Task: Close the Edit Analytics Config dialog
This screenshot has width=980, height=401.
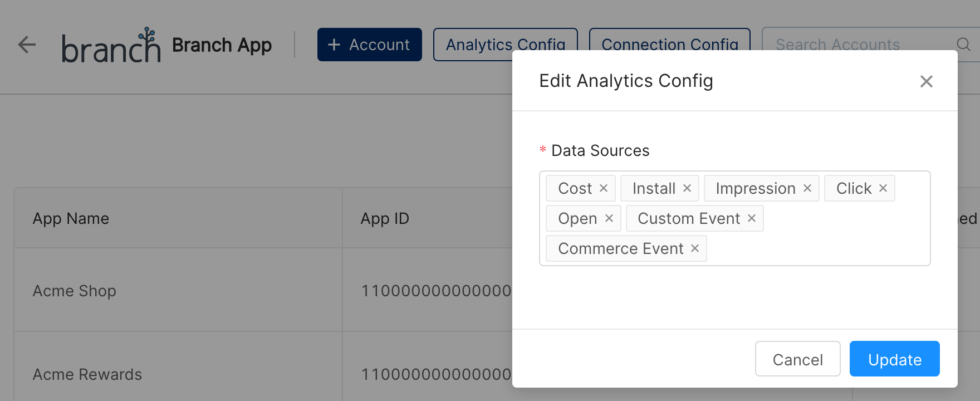Action: tap(927, 81)
